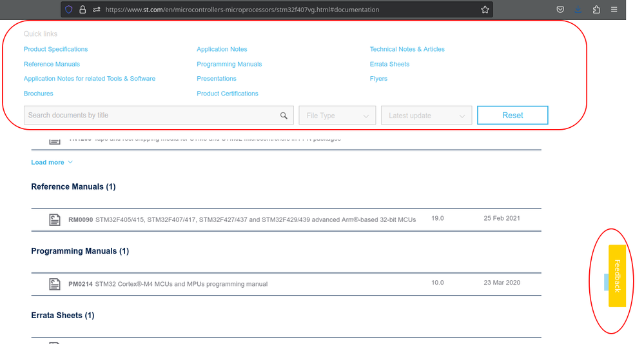644x344 pixels.
Task: Click the document icon beside RM0090
Action: click(55, 220)
